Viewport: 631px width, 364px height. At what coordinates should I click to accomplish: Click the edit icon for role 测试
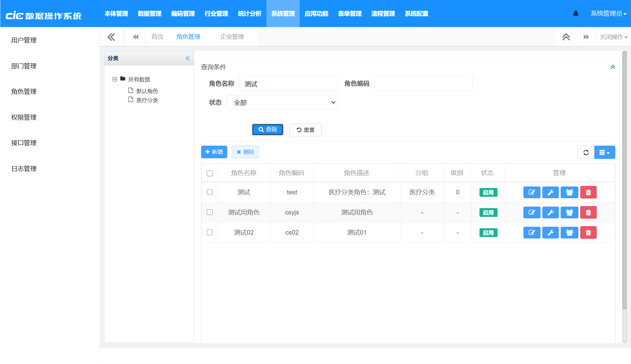click(531, 192)
